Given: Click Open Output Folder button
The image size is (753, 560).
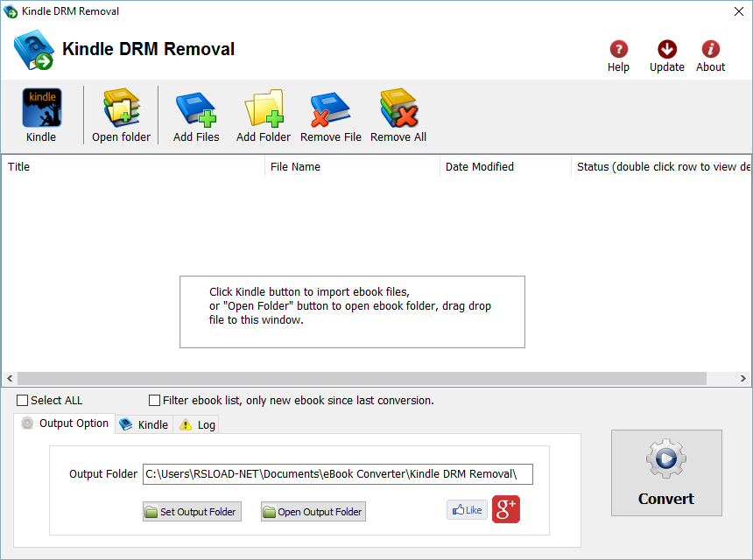Looking at the screenshot, I should coord(313,512).
